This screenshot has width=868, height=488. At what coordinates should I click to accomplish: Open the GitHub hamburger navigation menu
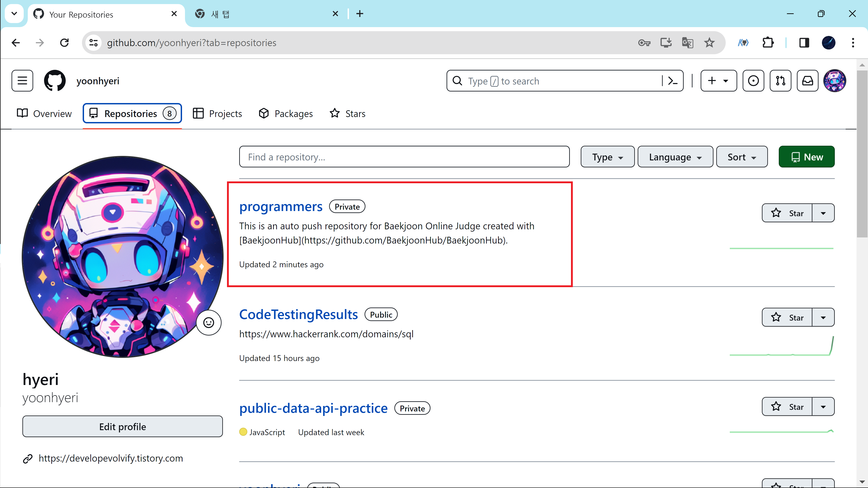coord(22,81)
